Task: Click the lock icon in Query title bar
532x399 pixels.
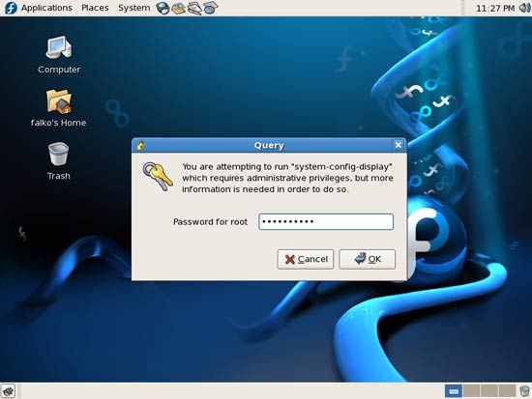Action: pos(140,145)
